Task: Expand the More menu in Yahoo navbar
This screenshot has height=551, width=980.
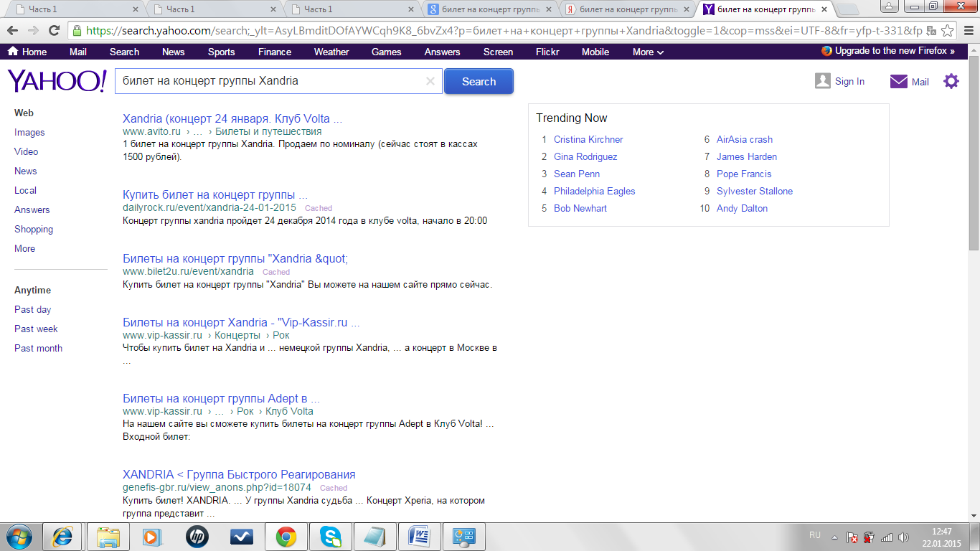Action: coord(648,52)
